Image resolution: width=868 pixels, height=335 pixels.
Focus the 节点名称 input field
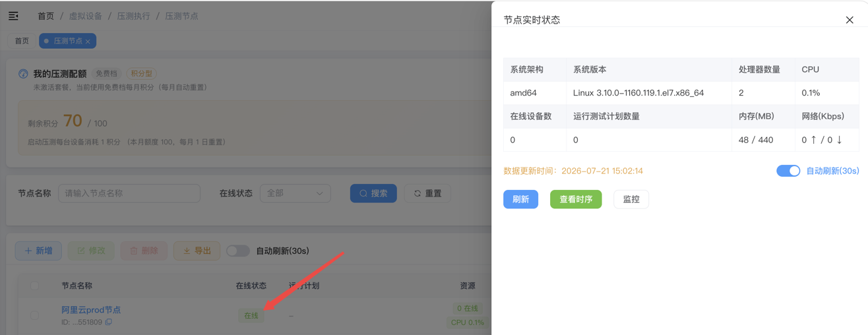coord(129,193)
